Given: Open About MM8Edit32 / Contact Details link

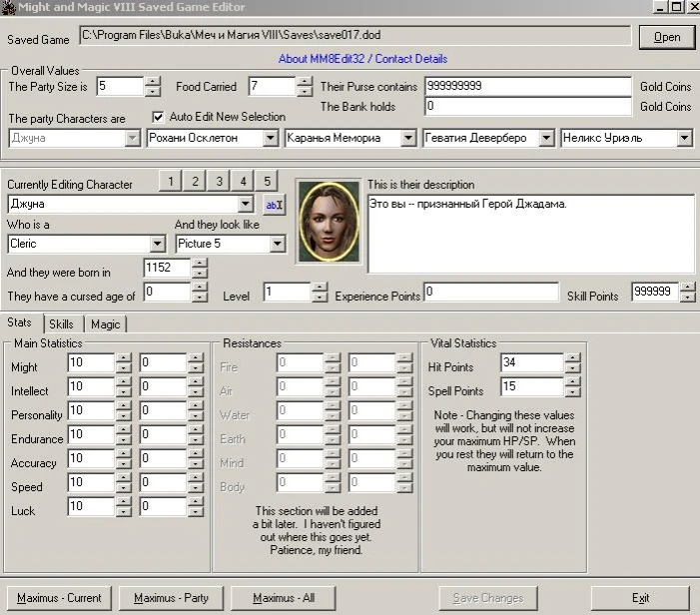Looking at the screenshot, I should coord(362,59).
